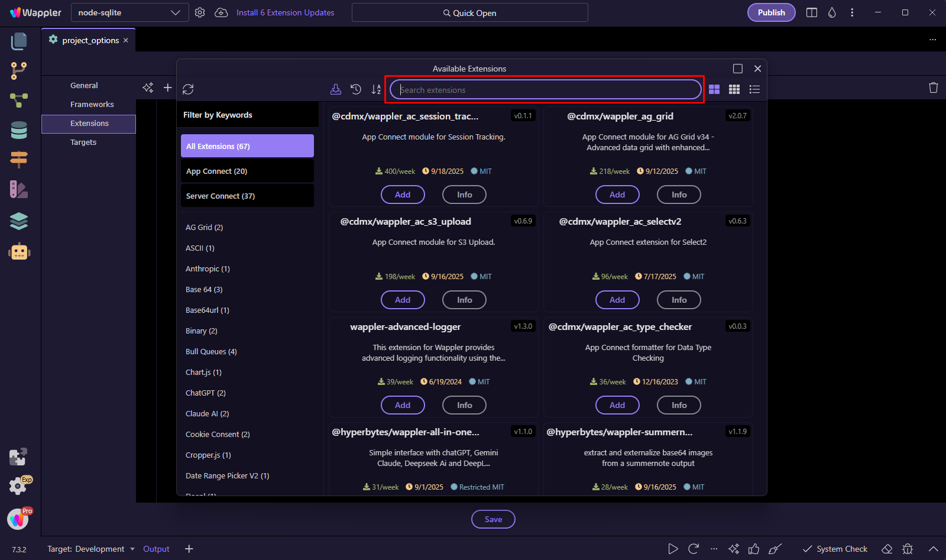The width and height of the screenshot is (946, 560).
Task: Select the Frameworks menu item
Action: click(92, 104)
